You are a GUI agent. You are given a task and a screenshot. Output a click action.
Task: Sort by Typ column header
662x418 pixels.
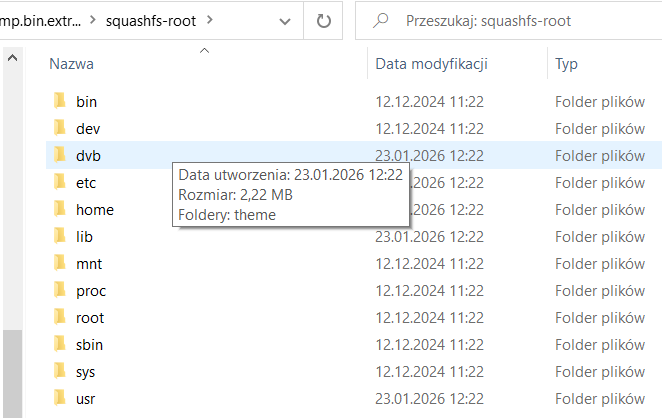(x=566, y=64)
